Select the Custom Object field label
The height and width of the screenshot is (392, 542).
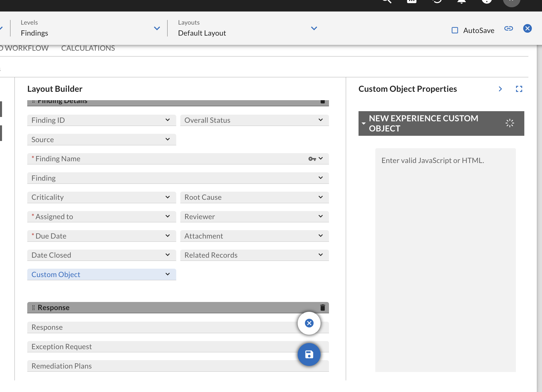[x=56, y=274]
